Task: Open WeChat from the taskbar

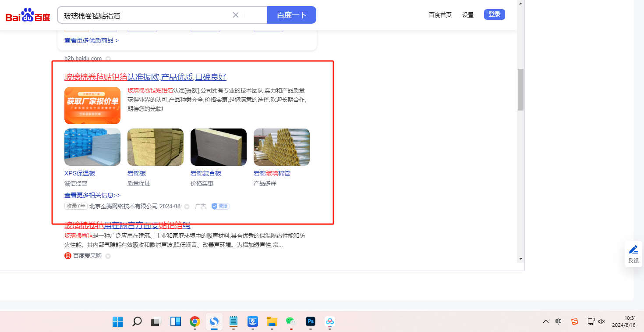Action: [291, 321]
